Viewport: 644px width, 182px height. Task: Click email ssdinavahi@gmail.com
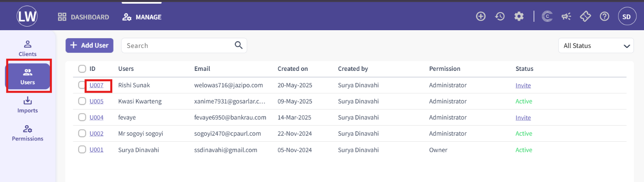click(x=226, y=150)
